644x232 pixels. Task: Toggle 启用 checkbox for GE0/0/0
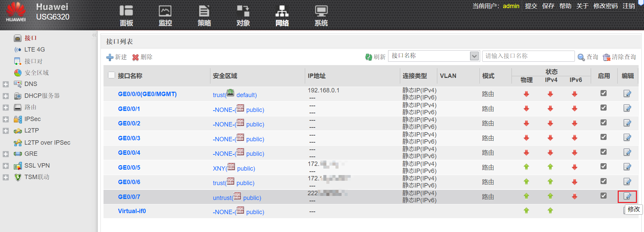pyautogui.click(x=604, y=93)
